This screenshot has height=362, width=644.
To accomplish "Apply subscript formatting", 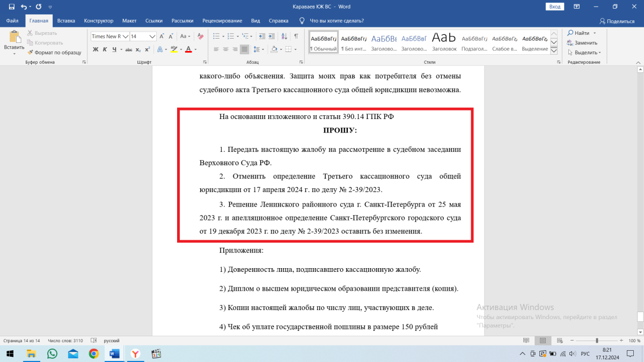I will (138, 49).
